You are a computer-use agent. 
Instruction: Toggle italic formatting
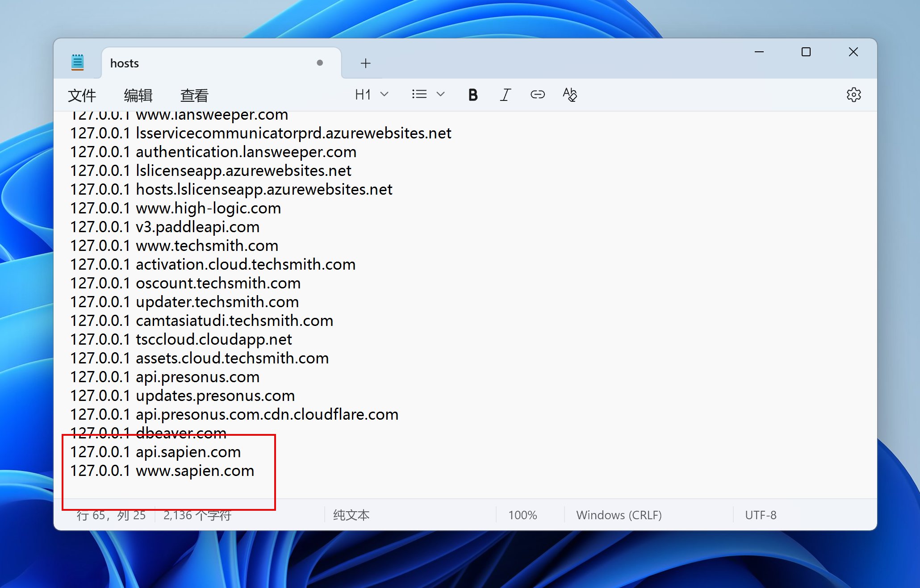point(505,95)
